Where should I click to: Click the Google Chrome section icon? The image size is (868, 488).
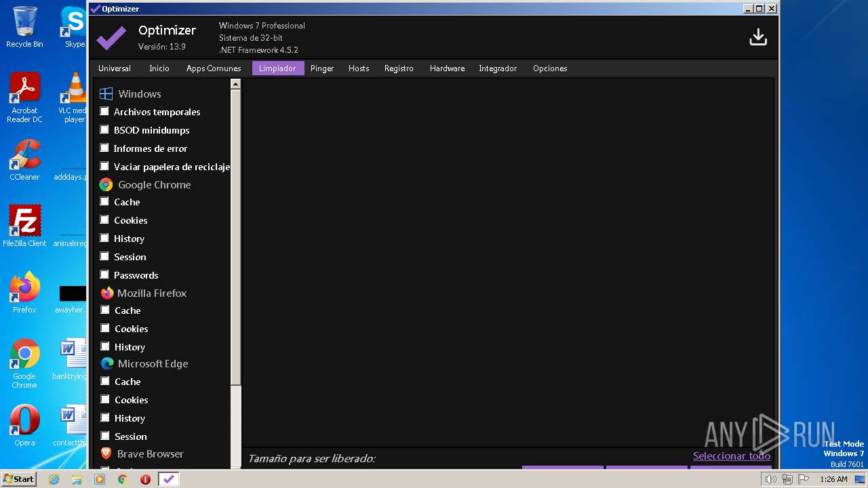[106, 184]
